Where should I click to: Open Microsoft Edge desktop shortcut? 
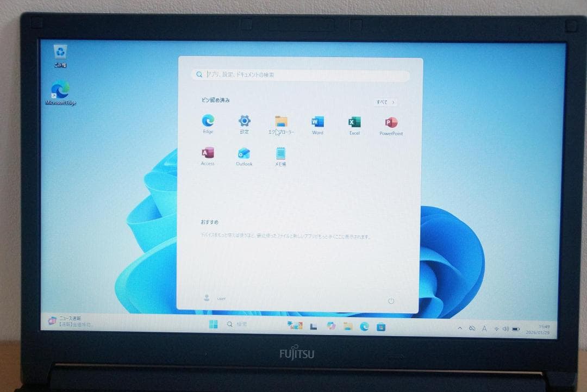coord(60,90)
